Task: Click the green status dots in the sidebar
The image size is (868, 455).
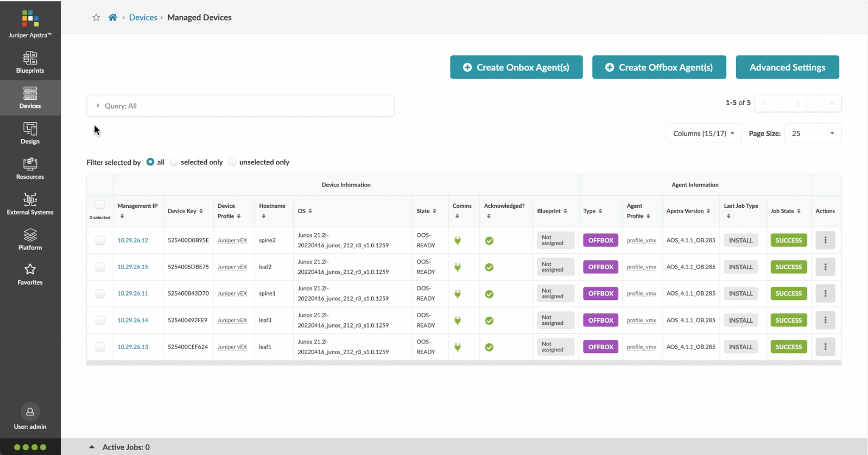Action: pos(30,447)
